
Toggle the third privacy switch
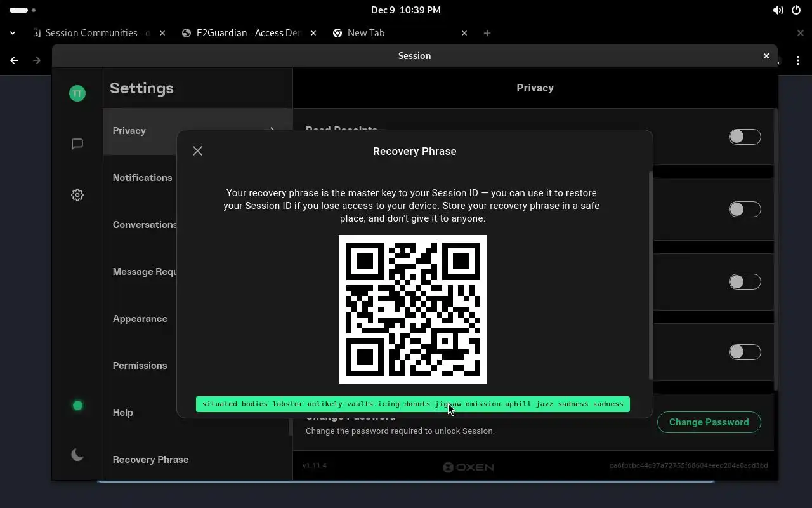click(745, 281)
